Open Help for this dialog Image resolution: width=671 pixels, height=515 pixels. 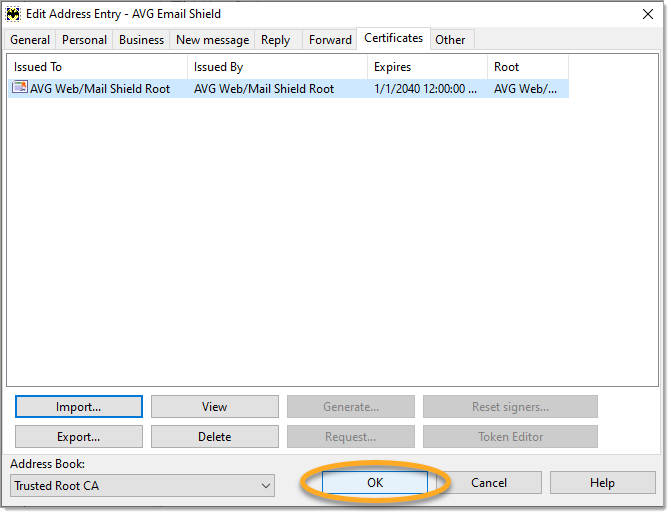[x=602, y=483]
